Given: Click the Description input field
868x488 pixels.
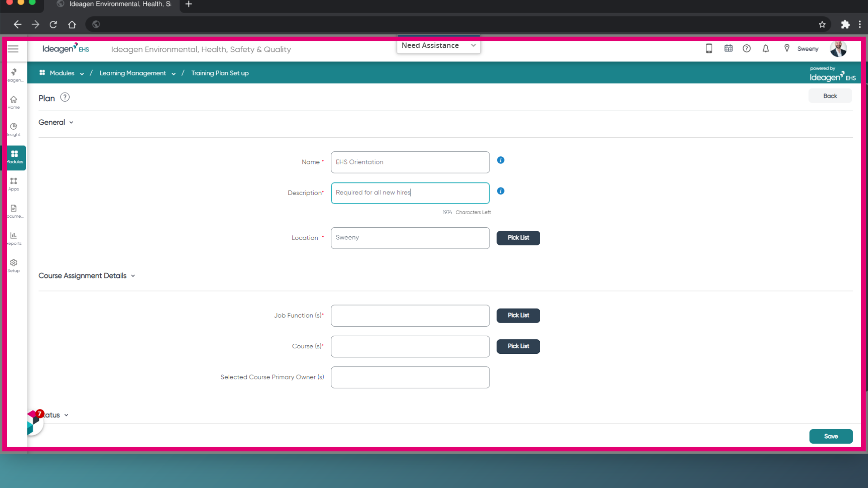Looking at the screenshot, I should (410, 193).
